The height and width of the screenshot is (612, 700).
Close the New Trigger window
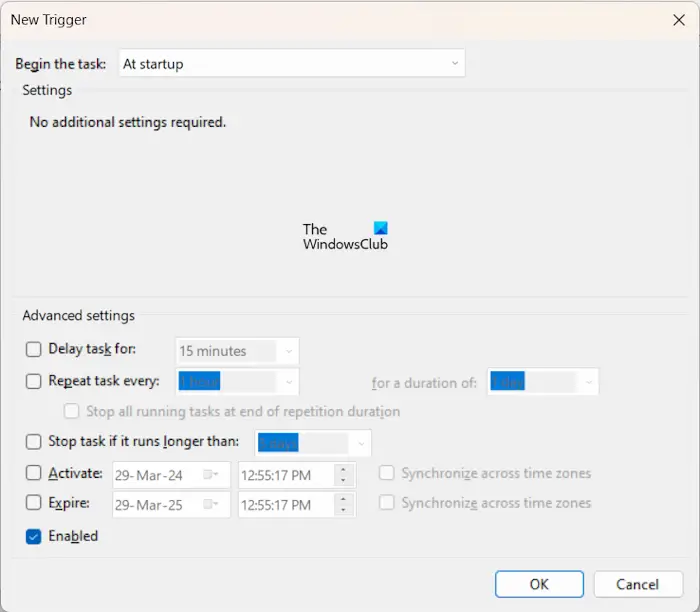point(679,20)
